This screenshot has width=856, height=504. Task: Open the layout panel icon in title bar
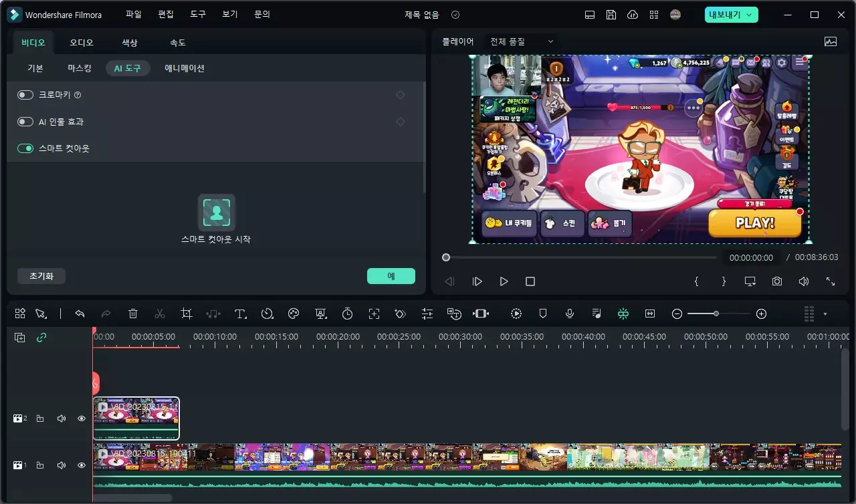point(590,15)
